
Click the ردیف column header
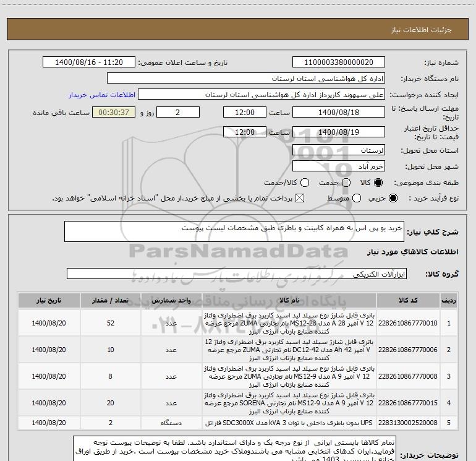(449, 301)
